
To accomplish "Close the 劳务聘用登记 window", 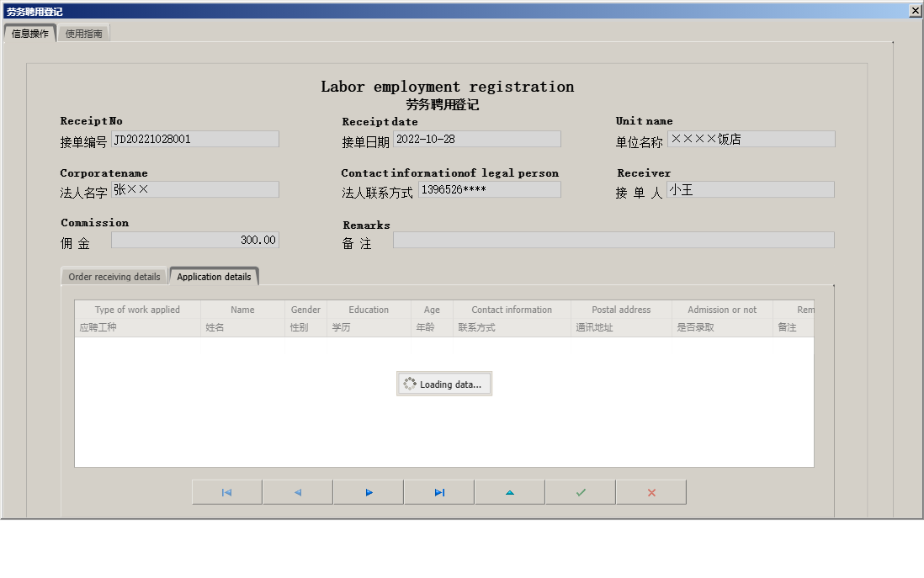I will coord(916,11).
